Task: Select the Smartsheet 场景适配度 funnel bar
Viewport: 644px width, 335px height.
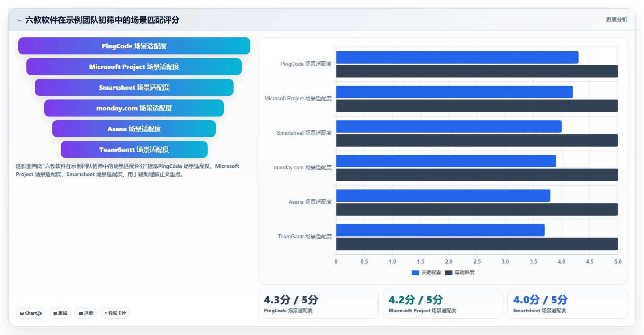Action: pos(134,87)
